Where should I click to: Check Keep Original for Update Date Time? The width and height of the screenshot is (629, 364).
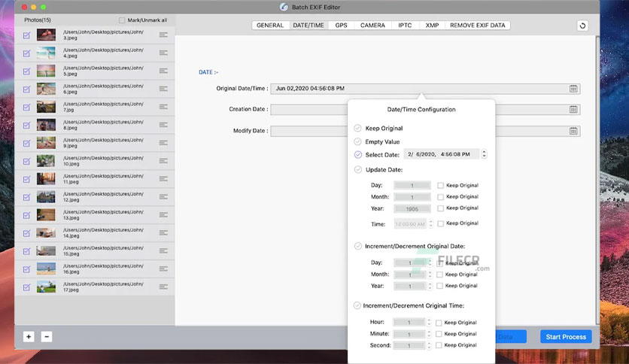440,223
